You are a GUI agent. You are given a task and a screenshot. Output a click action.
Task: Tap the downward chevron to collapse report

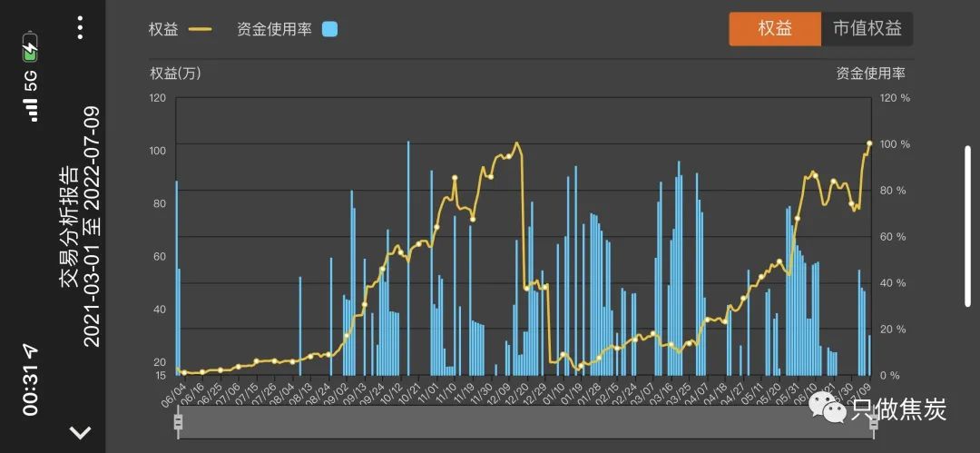pyautogui.click(x=81, y=432)
